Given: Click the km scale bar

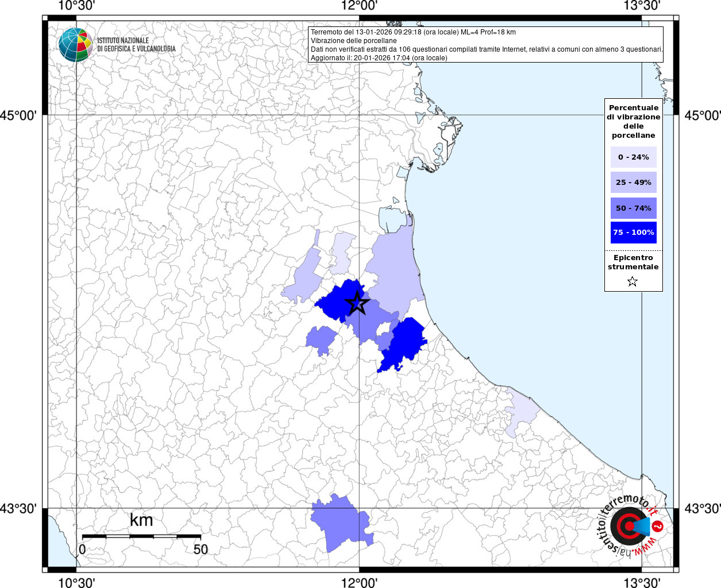Looking at the screenshot, I should click(x=141, y=536).
